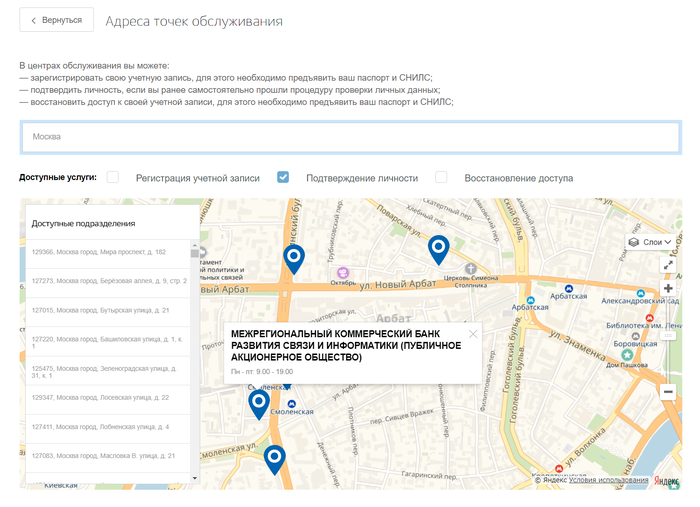Select the map pin left of Смоленская metro
This screenshot has height=507, width=700.
coord(258,403)
